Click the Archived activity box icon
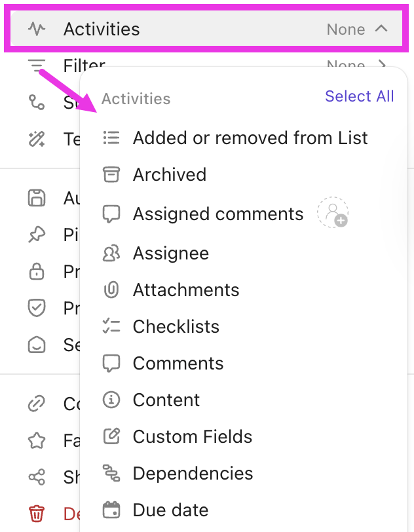Screen dimensions: 414x532 click(111, 174)
